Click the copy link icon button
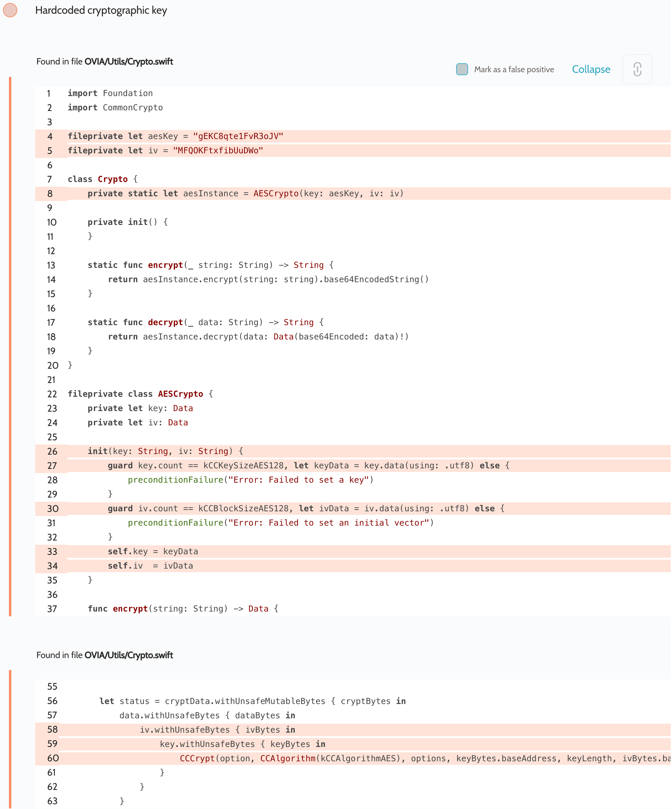672x809 pixels. click(637, 69)
